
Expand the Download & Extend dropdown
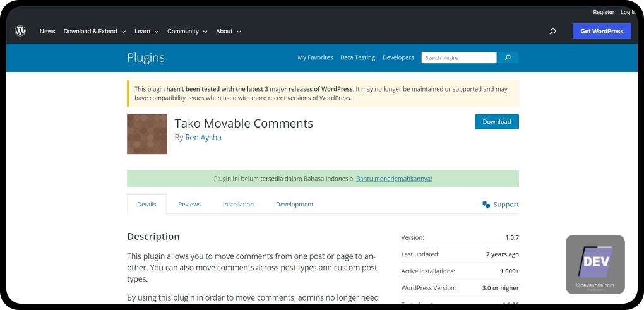(x=95, y=31)
